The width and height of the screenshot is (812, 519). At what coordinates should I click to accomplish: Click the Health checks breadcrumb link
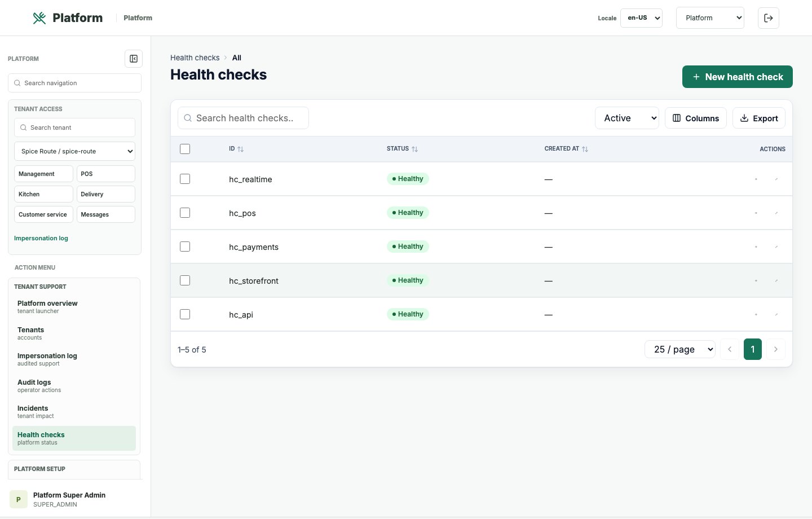click(x=195, y=58)
